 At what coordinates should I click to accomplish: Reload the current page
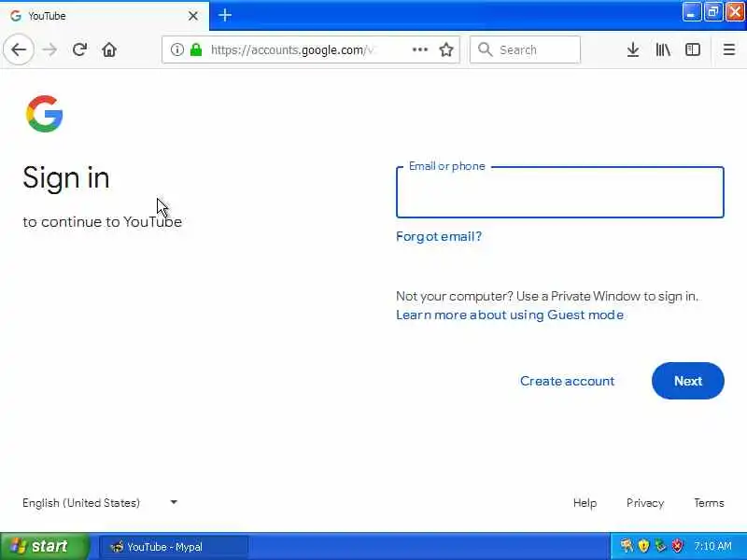[x=79, y=49]
